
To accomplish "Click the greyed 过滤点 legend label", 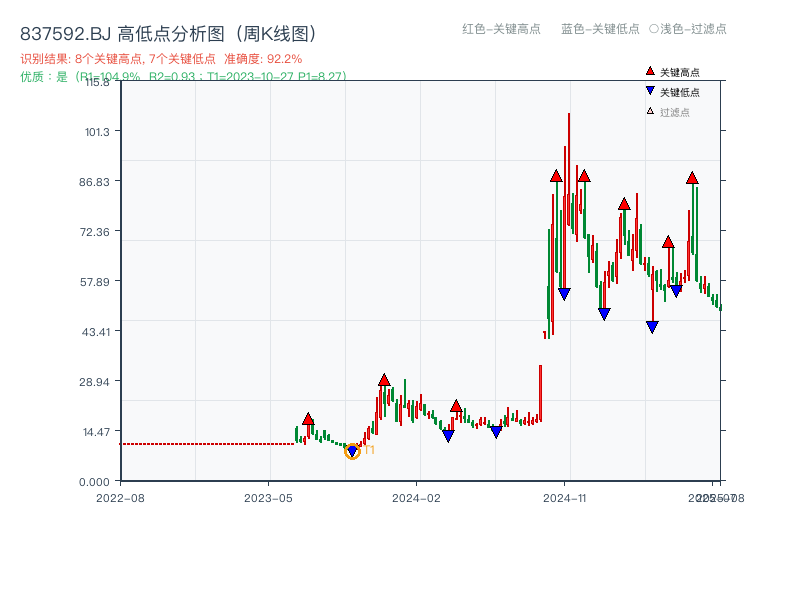I will [674, 112].
